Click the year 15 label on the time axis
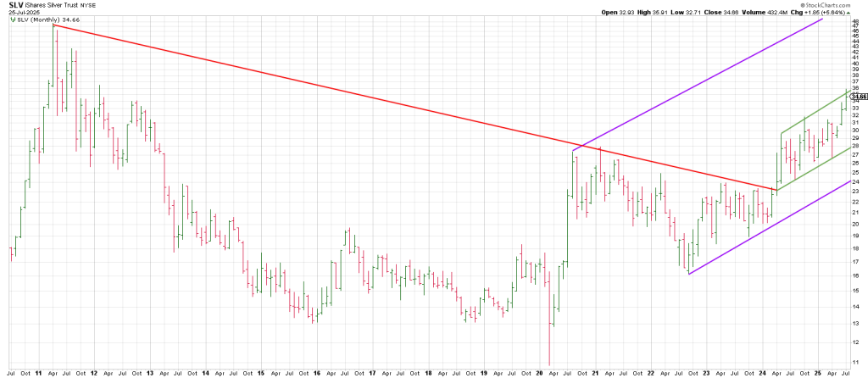This screenshot has height=378, width=868. tap(261, 373)
